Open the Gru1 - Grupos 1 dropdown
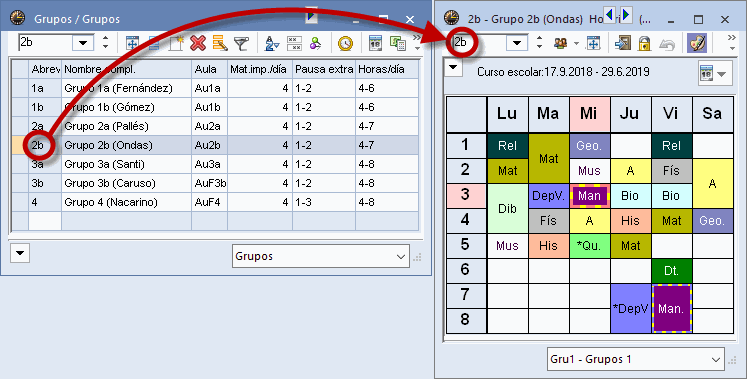This screenshot has height=379, width=747. [x=636, y=359]
